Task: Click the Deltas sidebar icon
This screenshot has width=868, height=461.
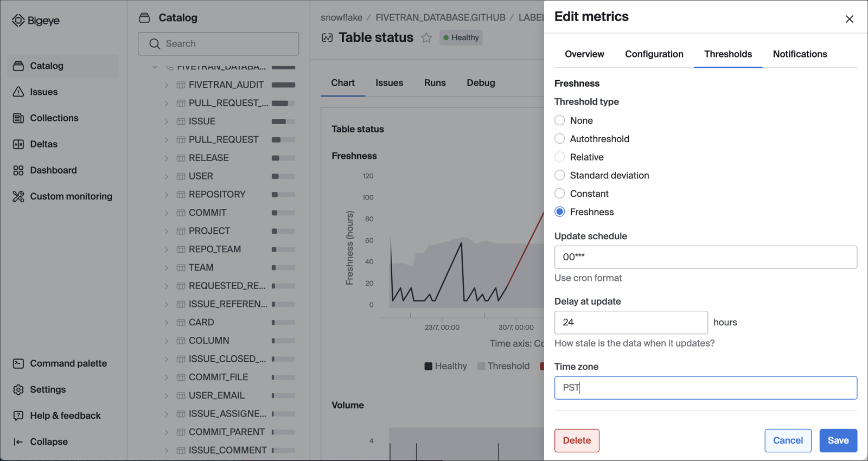Action: pyautogui.click(x=18, y=144)
